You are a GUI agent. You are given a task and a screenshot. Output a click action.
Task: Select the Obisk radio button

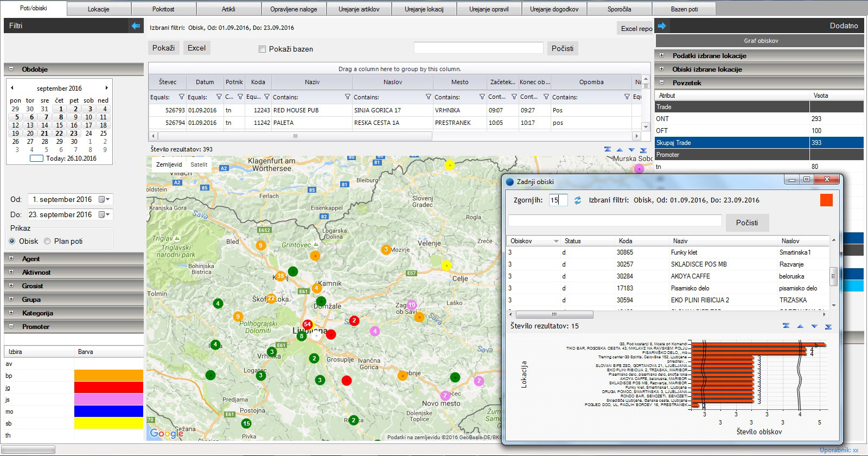pyautogui.click(x=12, y=242)
